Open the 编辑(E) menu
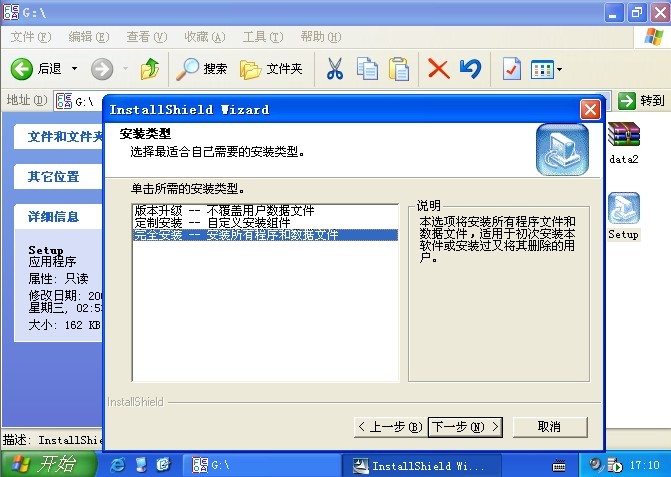The image size is (671, 477). [x=89, y=37]
